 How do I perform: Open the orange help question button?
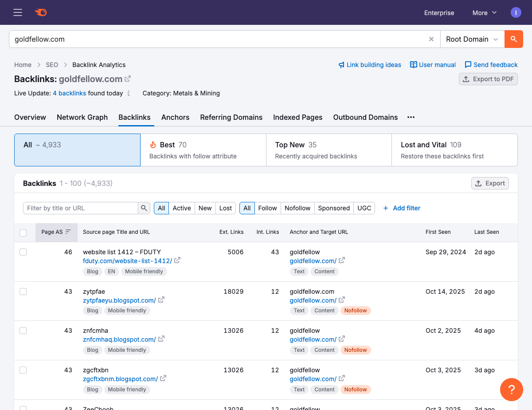pyautogui.click(x=511, y=390)
